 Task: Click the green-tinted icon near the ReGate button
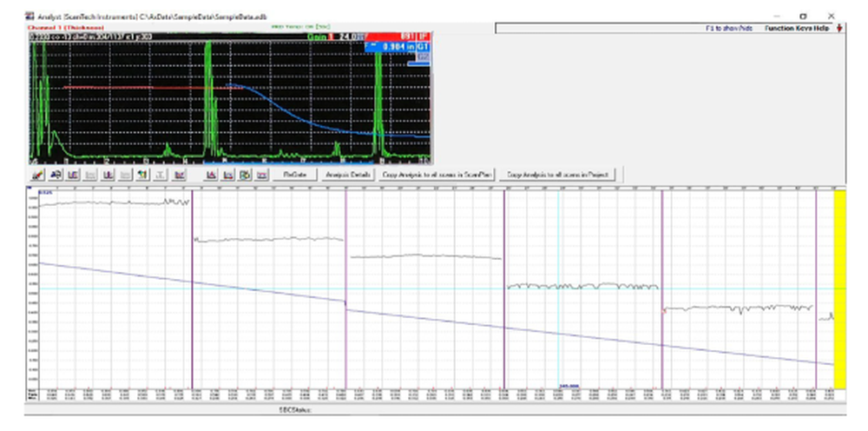pos(246,175)
